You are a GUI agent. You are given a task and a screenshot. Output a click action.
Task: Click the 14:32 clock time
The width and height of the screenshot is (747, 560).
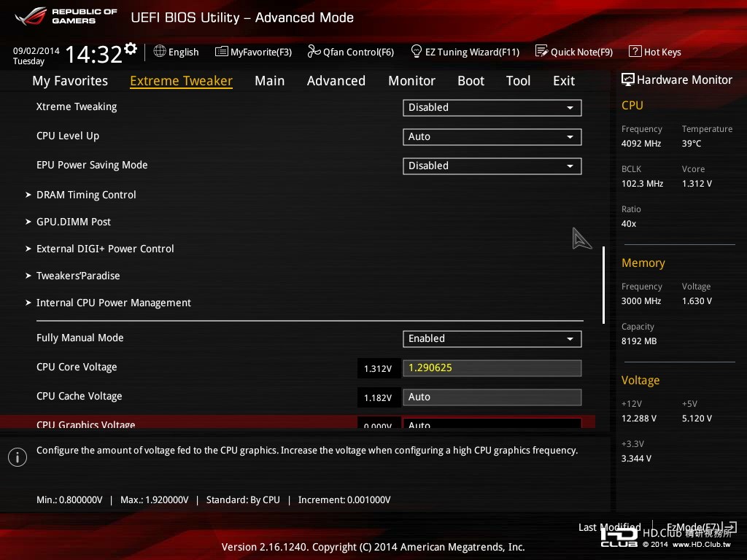pyautogui.click(x=93, y=54)
